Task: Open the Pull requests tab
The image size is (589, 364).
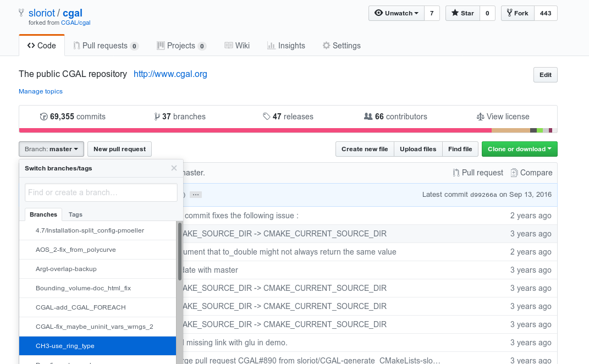Action: point(106,46)
